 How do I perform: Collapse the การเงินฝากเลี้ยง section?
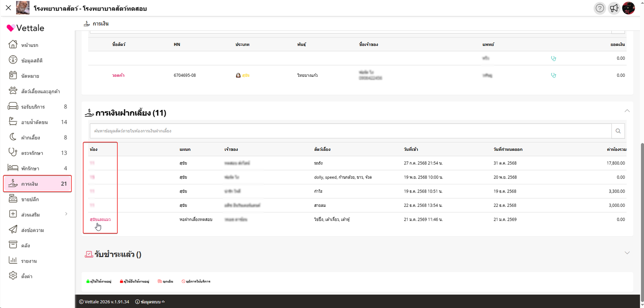[x=627, y=111]
